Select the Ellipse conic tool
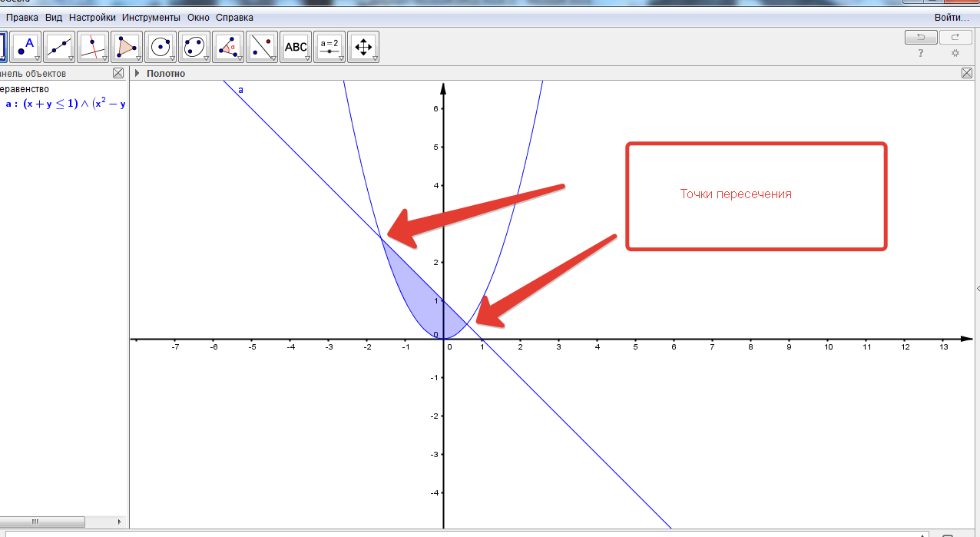 tap(194, 47)
